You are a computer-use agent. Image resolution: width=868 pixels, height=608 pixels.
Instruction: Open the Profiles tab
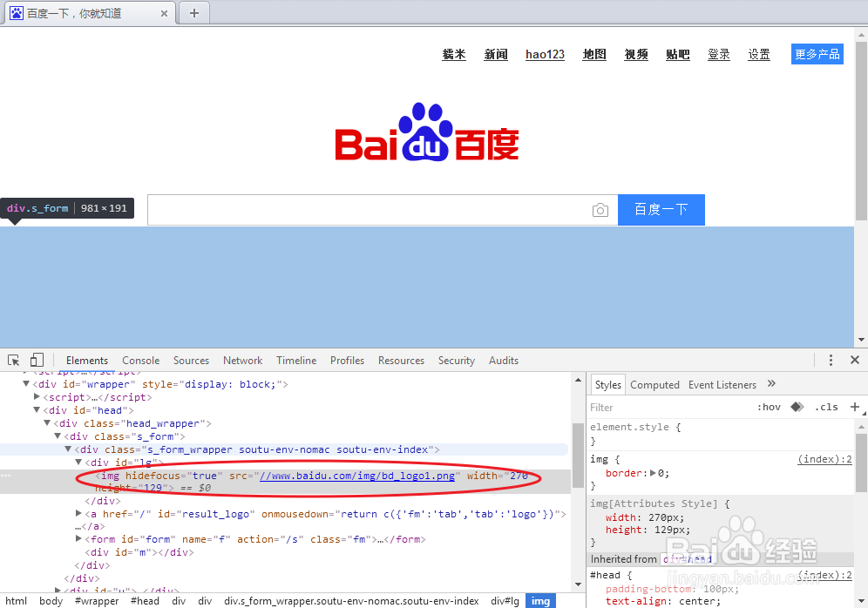[347, 360]
